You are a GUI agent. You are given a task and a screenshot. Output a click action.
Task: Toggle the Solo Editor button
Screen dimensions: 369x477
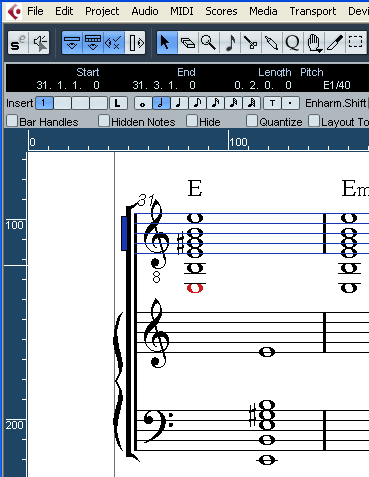coord(18,43)
